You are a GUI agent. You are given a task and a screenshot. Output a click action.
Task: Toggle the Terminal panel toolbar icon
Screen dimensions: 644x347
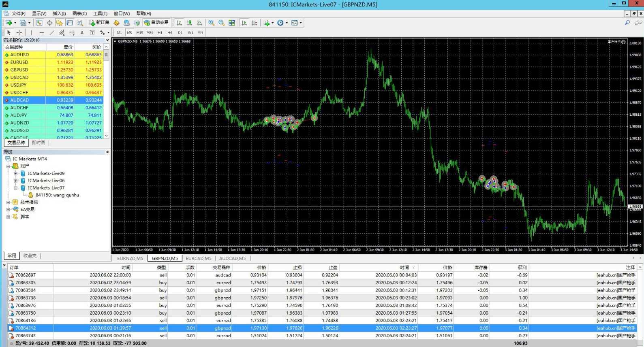point(70,23)
